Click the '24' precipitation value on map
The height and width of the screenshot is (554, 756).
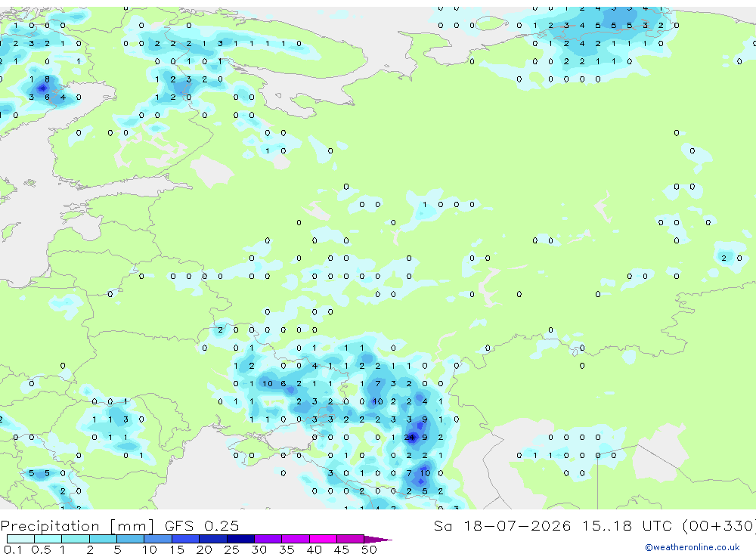[x=409, y=438]
